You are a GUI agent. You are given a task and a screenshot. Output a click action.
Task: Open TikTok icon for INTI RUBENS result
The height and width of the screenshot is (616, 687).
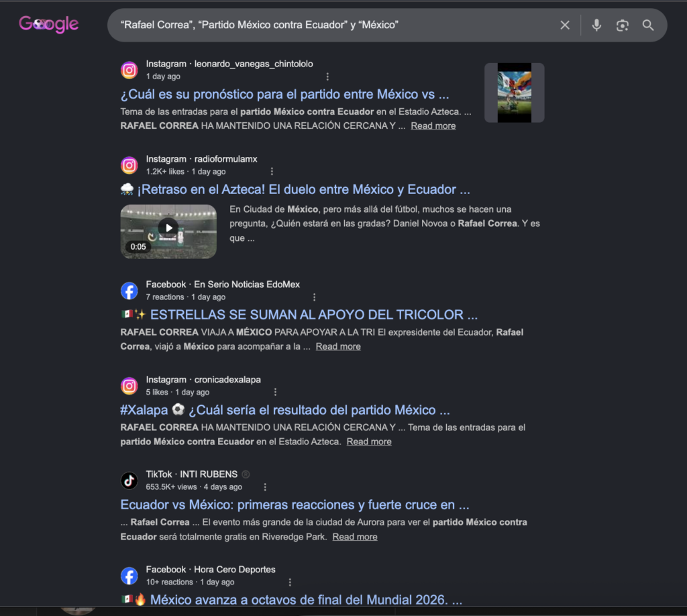[129, 480]
